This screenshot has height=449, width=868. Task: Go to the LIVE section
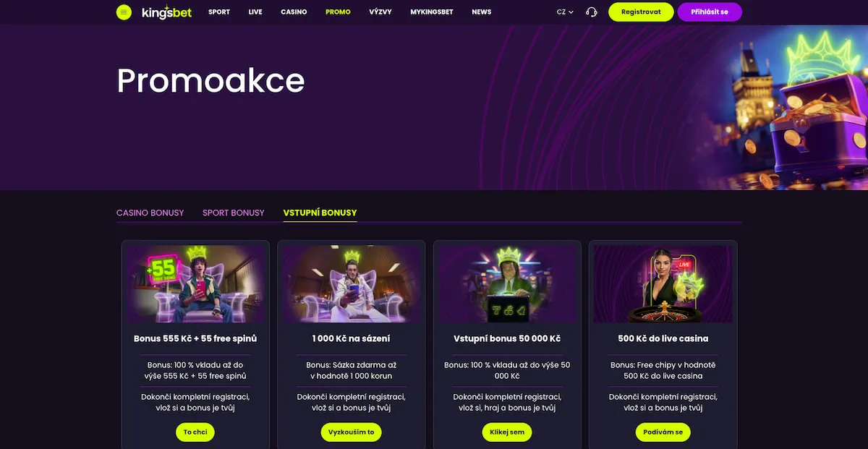pos(255,12)
